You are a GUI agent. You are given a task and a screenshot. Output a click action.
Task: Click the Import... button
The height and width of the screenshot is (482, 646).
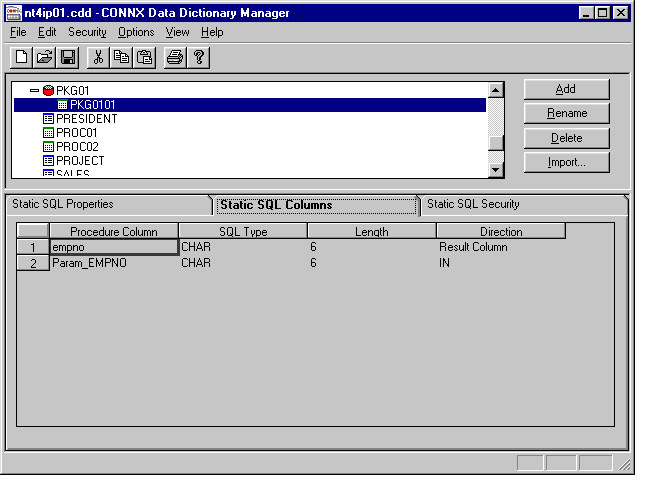[x=566, y=162]
